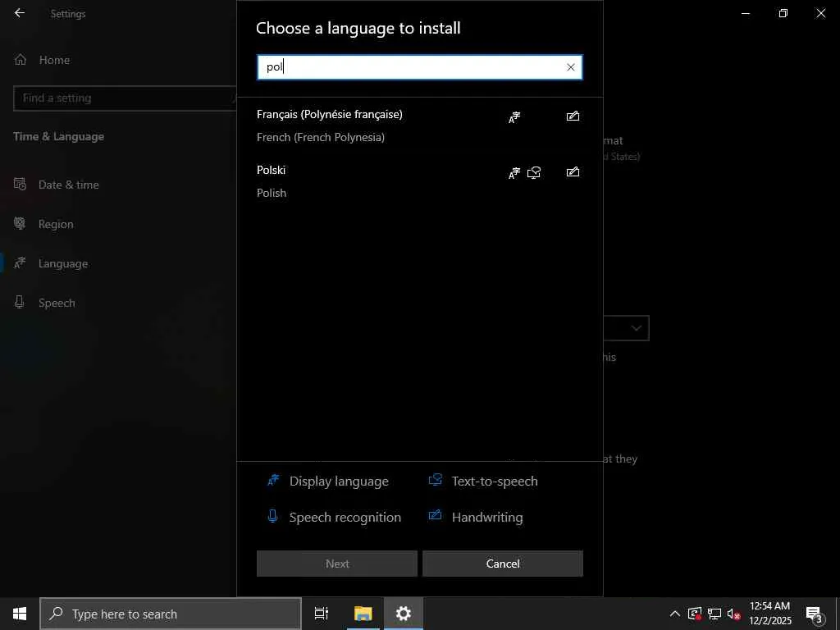Image resolution: width=840 pixels, height=630 pixels.
Task: Click the taskbar 'Type here to search' box
Action: tap(171, 614)
